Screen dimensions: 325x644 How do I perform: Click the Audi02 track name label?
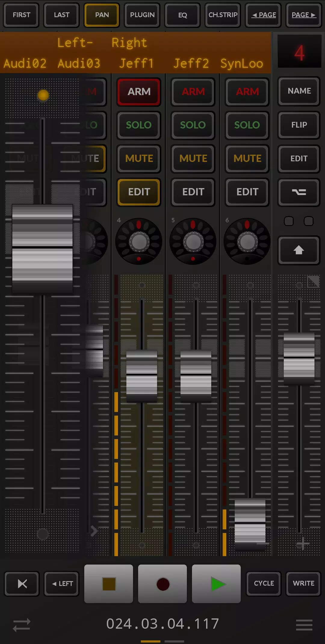(x=25, y=63)
